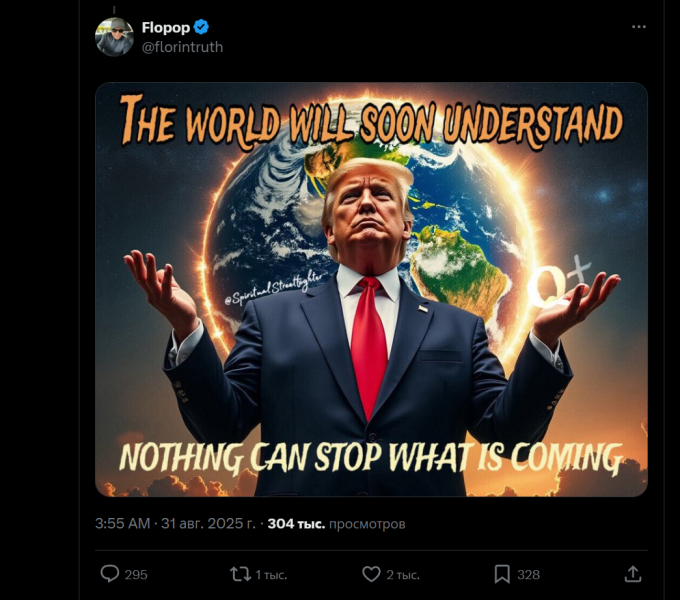Open Flopop's profile avatar
The image size is (680, 600).
[114, 37]
